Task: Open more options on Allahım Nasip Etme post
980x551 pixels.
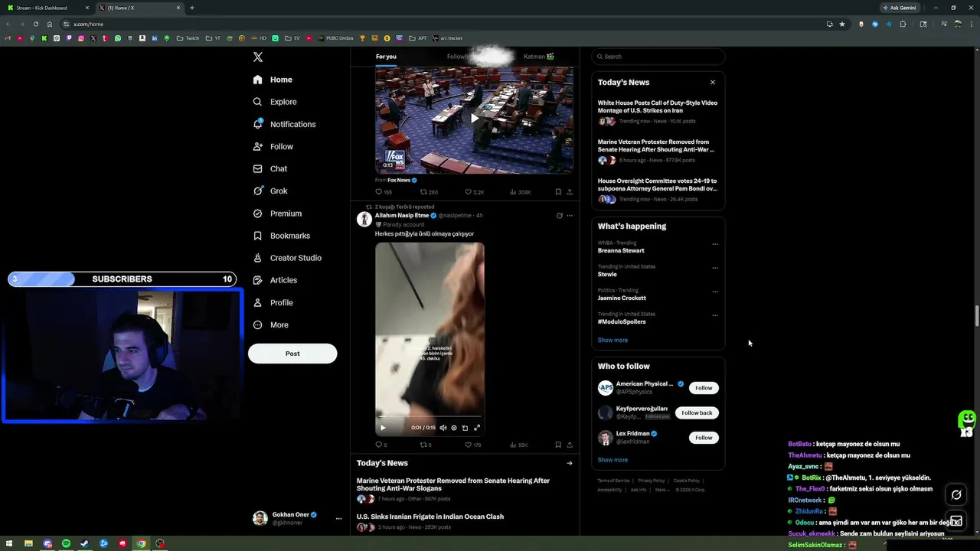Action: coord(570,216)
